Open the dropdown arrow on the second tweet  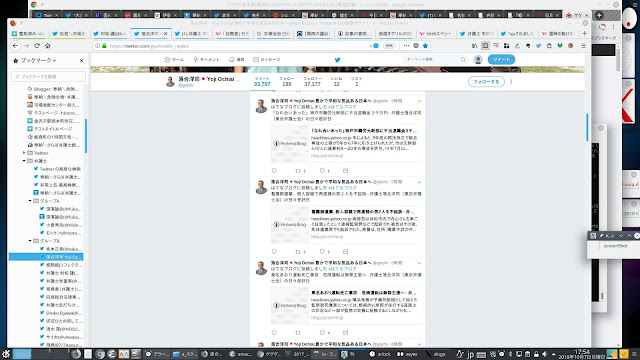click(419, 182)
